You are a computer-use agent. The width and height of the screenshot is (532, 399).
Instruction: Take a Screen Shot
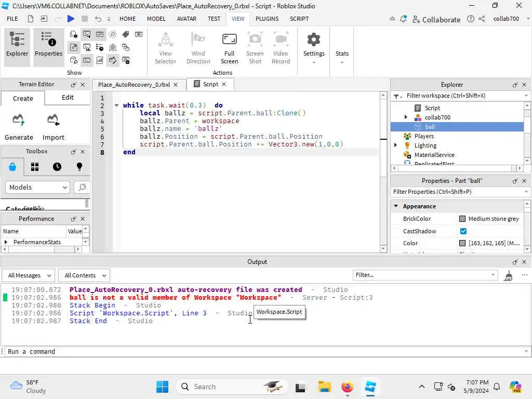(255, 48)
